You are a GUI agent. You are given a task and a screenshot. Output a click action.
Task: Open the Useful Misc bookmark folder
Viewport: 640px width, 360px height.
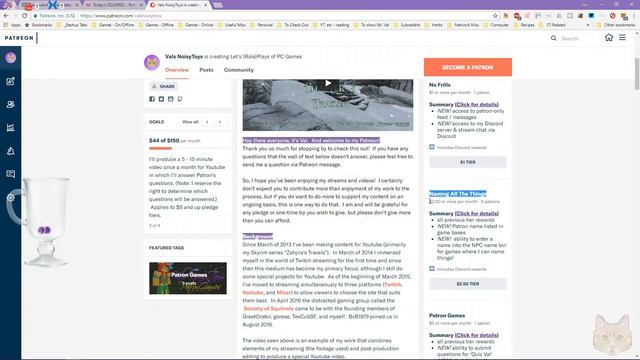pyautogui.click(x=231, y=25)
